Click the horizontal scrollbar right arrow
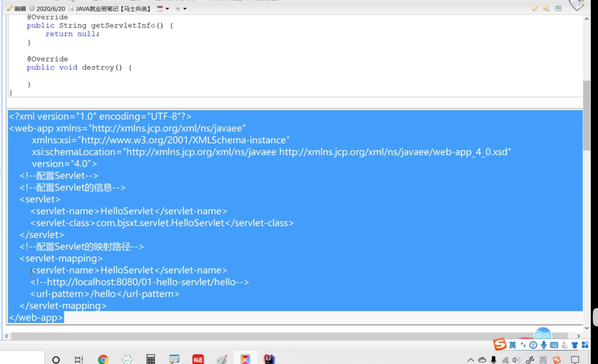 click(x=578, y=336)
